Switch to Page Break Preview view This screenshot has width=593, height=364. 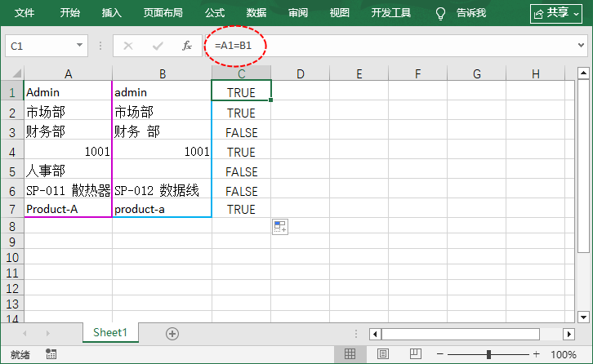[x=415, y=354]
